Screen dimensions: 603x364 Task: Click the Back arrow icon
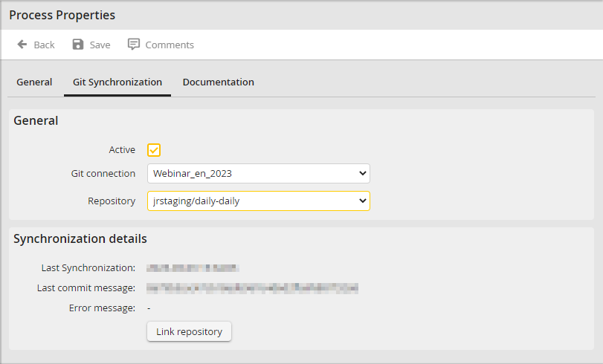[x=22, y=45]
